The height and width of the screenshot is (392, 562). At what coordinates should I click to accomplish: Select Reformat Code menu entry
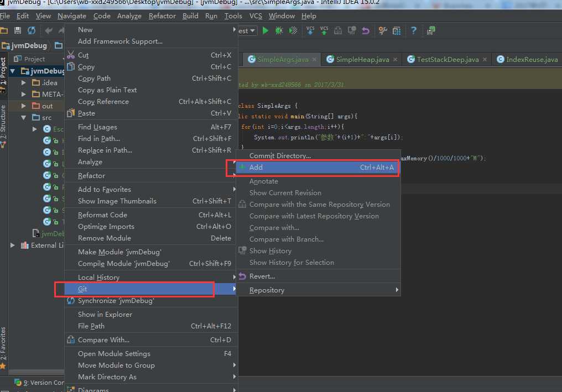point(151,215)
